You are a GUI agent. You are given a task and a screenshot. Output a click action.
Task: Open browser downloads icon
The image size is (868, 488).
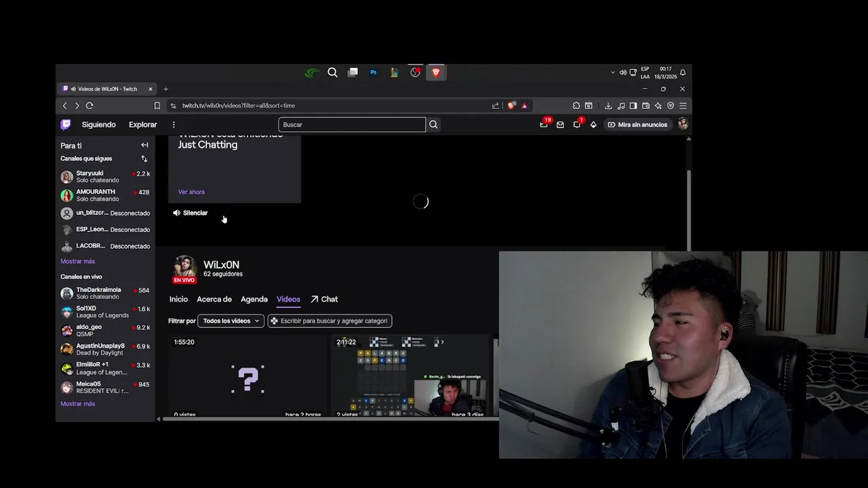click(x=608, y=106)
